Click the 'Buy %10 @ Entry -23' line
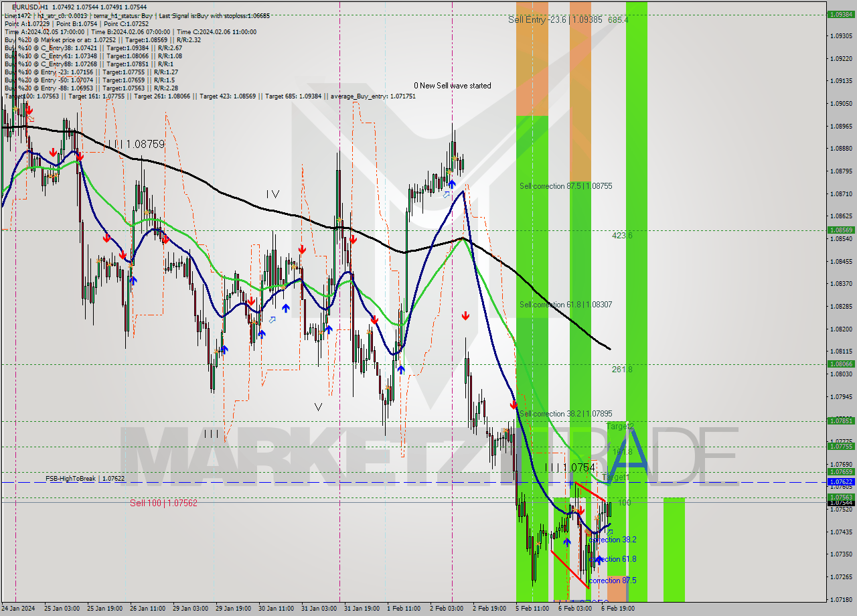 [x=91, y=72]
